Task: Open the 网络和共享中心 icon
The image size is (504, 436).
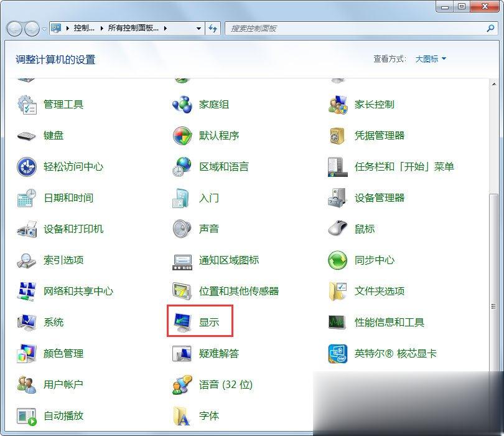Action: point(27,291)
